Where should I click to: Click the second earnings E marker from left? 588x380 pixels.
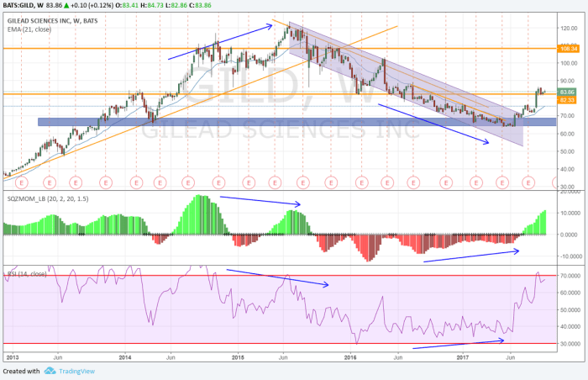click(x=49, y=181)
